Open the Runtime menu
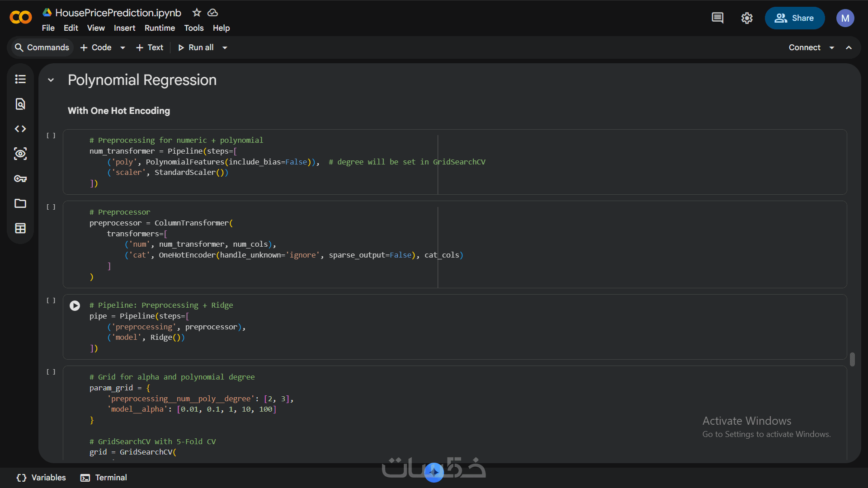The width and height of the screenshot is (868, 488). (x=160, y=28)
